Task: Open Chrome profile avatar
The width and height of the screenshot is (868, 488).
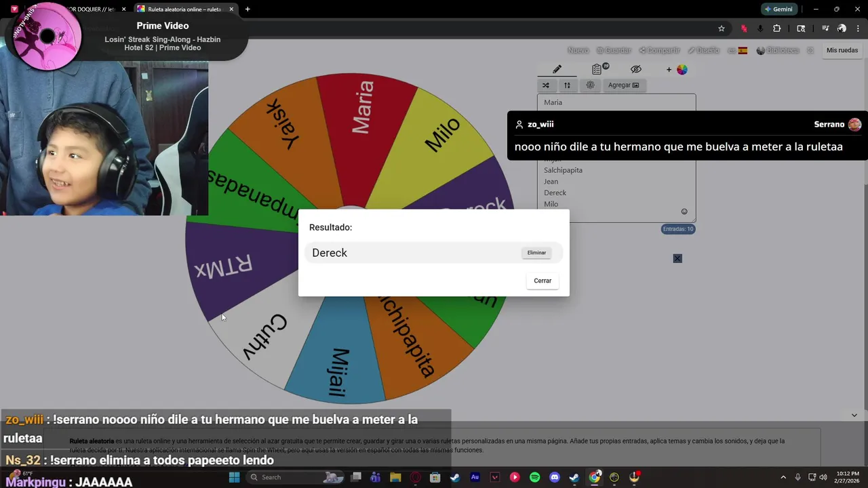Action: tap(842, 28)
